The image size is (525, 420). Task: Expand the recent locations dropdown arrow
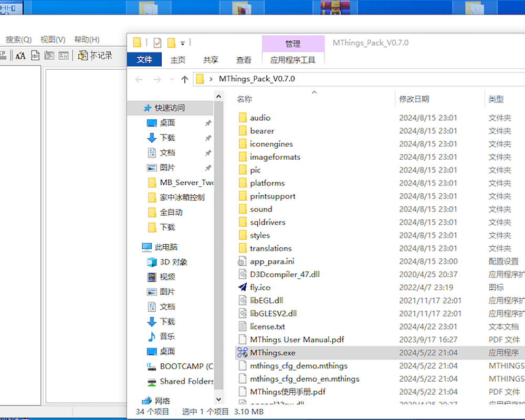pos(171,80)
